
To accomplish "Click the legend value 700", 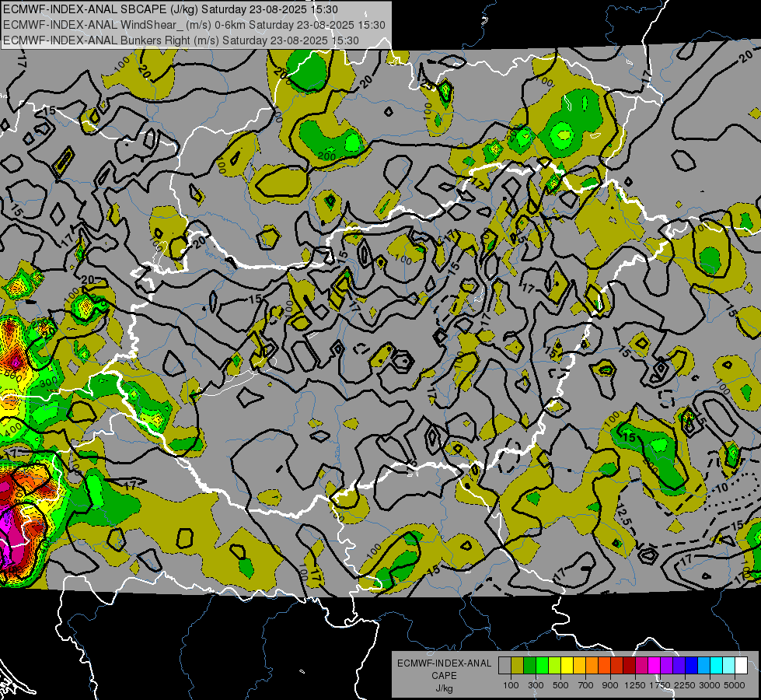I will [586, 685].
